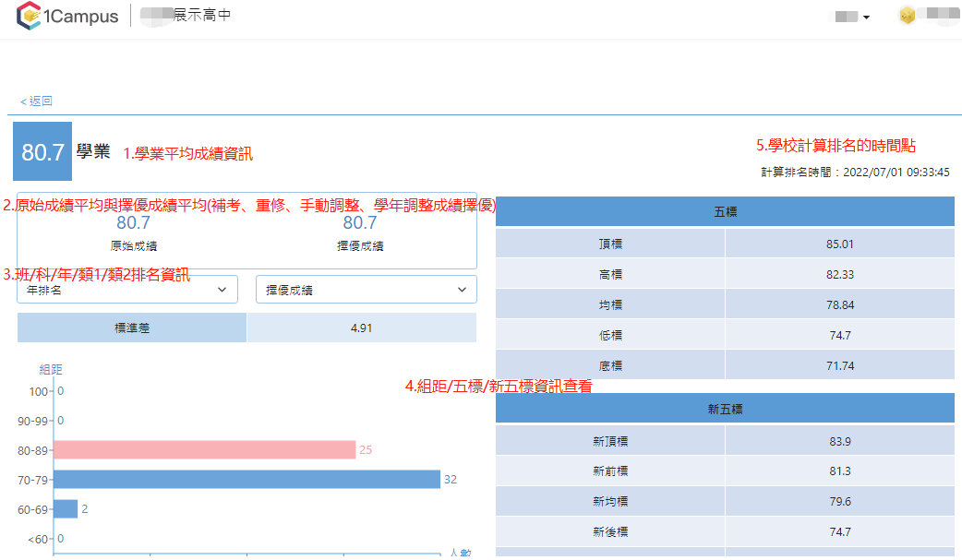Screen dimensions: 962x560
Task: Select the 新前標 value 81.3
Action: click(x=840, y=471)
